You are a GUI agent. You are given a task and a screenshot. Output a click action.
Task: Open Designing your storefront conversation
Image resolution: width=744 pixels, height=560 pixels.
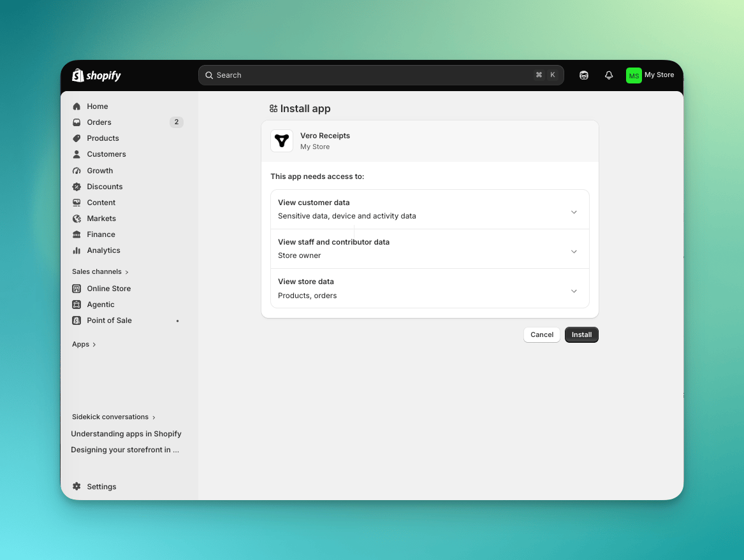(125, 450)
